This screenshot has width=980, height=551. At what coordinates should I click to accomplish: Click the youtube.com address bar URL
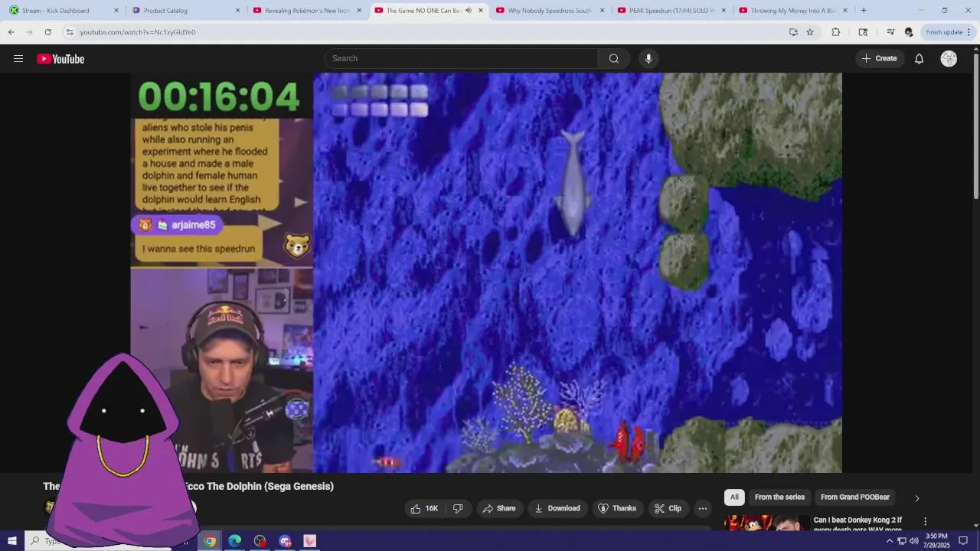(x=138, y=32)
